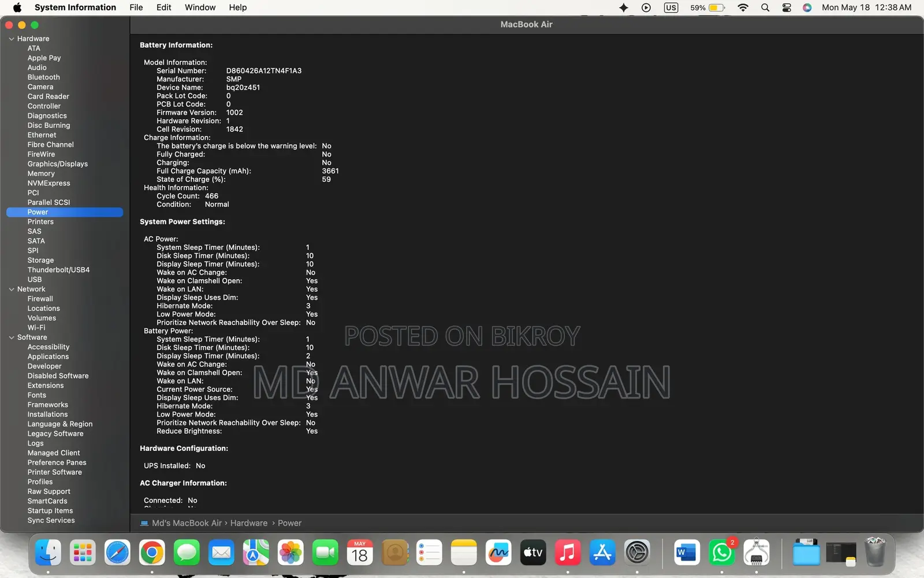
Task: Select Camera in sidebar
Action: tap(40, 87)
